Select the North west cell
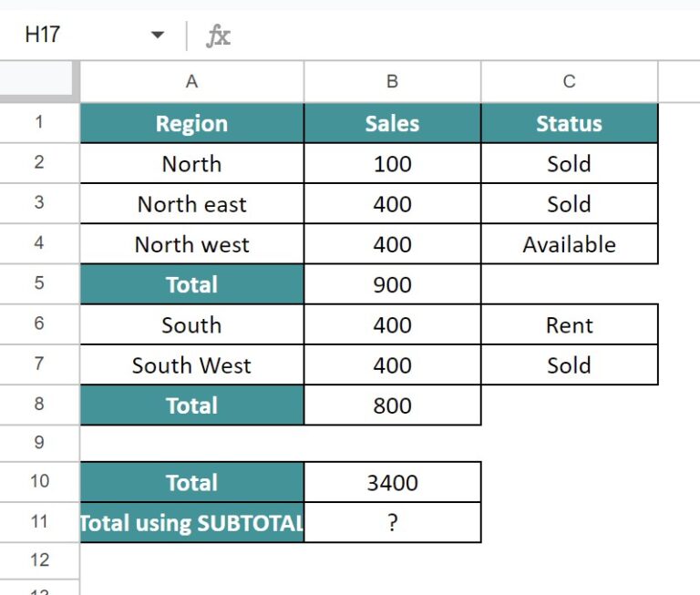Viewport: 700px width, 595px height. coord(192,244)
